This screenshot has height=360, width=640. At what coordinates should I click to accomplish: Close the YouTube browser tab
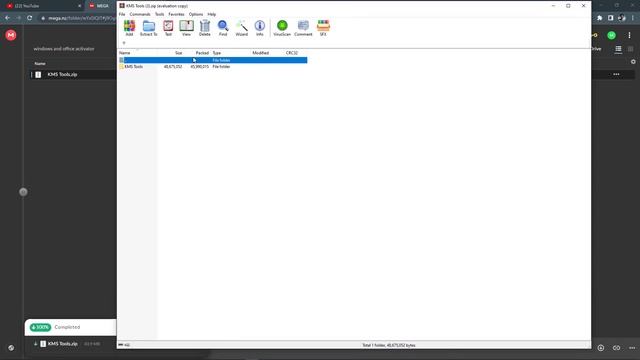pos(80,6)
